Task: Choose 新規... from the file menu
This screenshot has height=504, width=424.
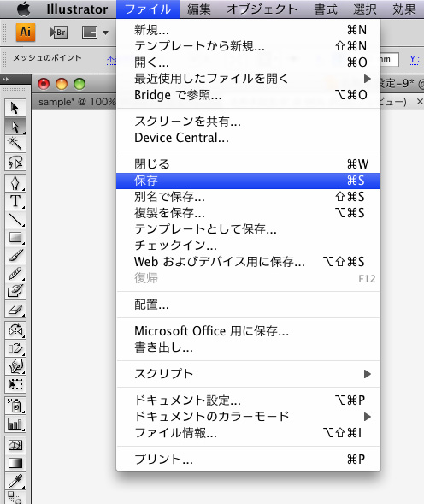Action: coord(248,30)
